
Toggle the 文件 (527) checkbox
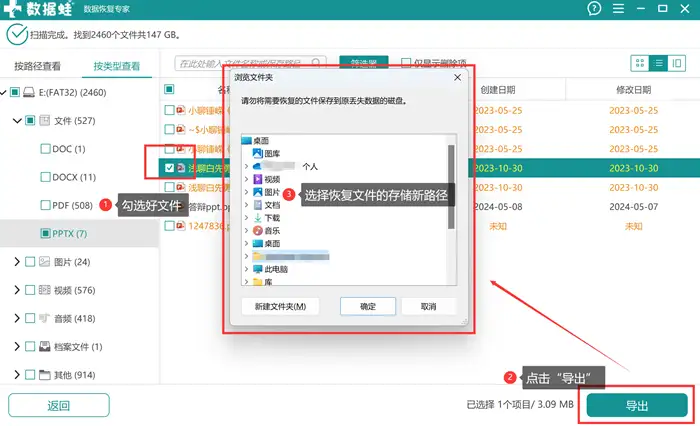click(x=30, y=120)
